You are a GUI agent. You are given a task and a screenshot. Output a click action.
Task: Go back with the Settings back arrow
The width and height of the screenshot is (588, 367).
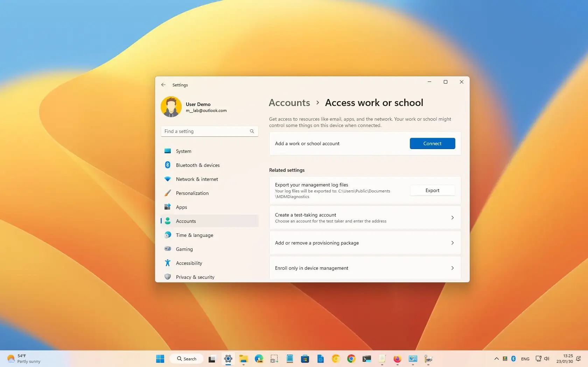(163, 85)
